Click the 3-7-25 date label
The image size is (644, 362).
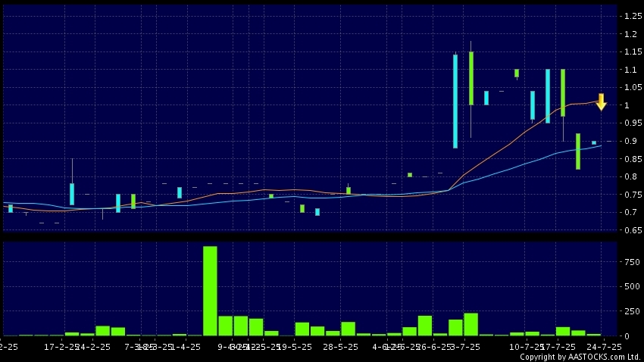coord(464,347)
